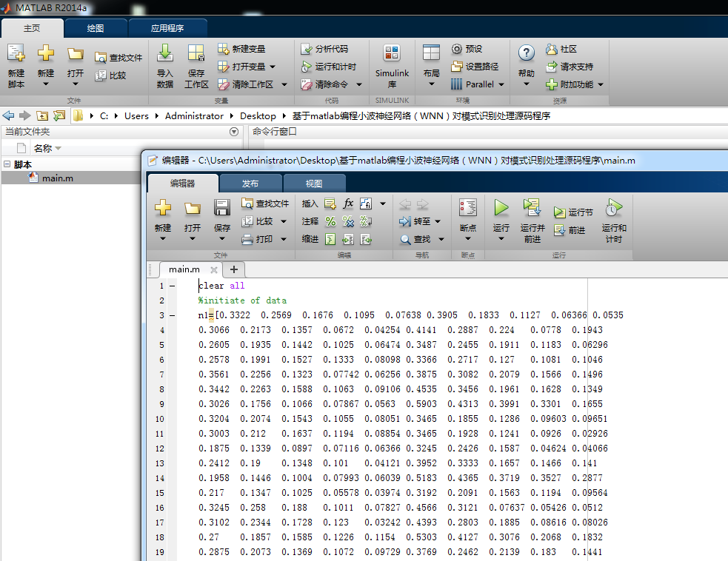
Task: Open Community (社区) link icon
Action: (551, 49)
